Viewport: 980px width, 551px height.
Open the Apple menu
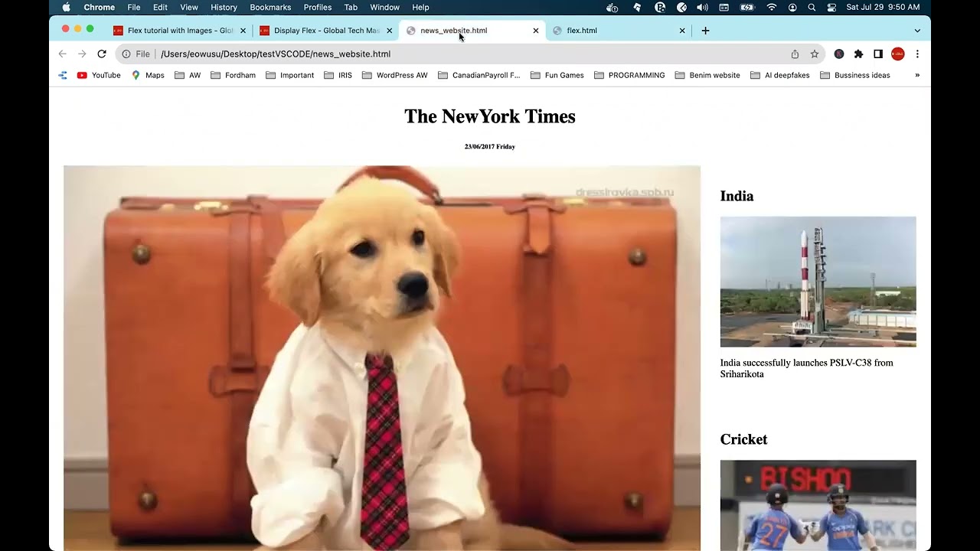coord(66,8)
